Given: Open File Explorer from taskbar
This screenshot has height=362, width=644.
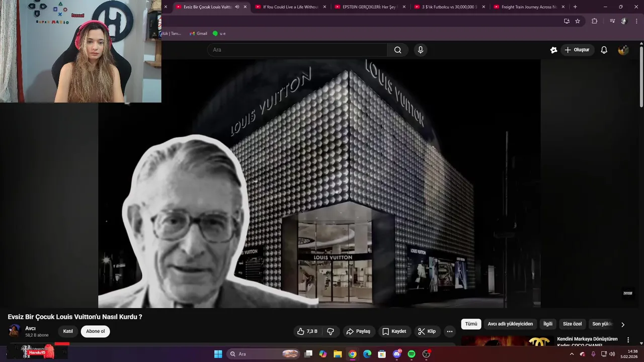Looking at the screenshot, I should coord(338,354).
